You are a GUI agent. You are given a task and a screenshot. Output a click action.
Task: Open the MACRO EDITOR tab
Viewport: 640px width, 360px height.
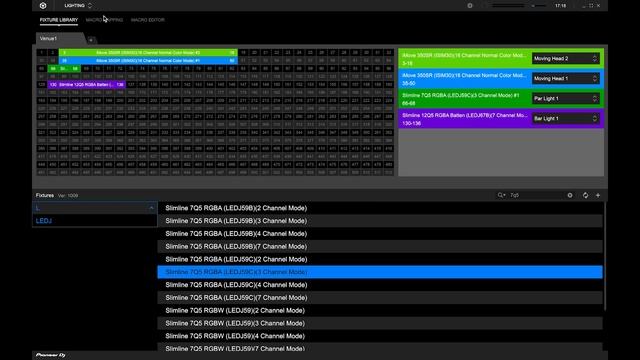pos(148,20)
